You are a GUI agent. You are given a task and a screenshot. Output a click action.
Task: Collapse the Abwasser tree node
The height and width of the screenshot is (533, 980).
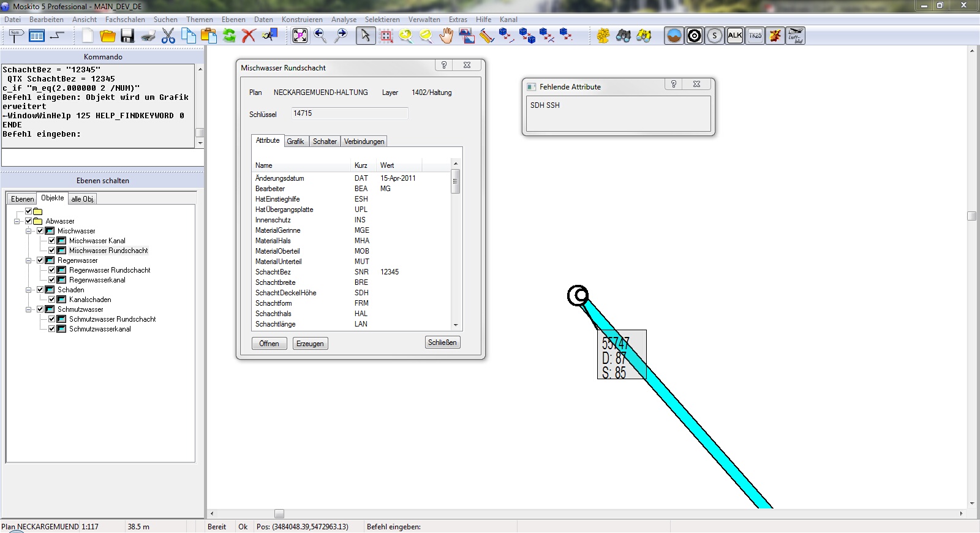(17, 221)
